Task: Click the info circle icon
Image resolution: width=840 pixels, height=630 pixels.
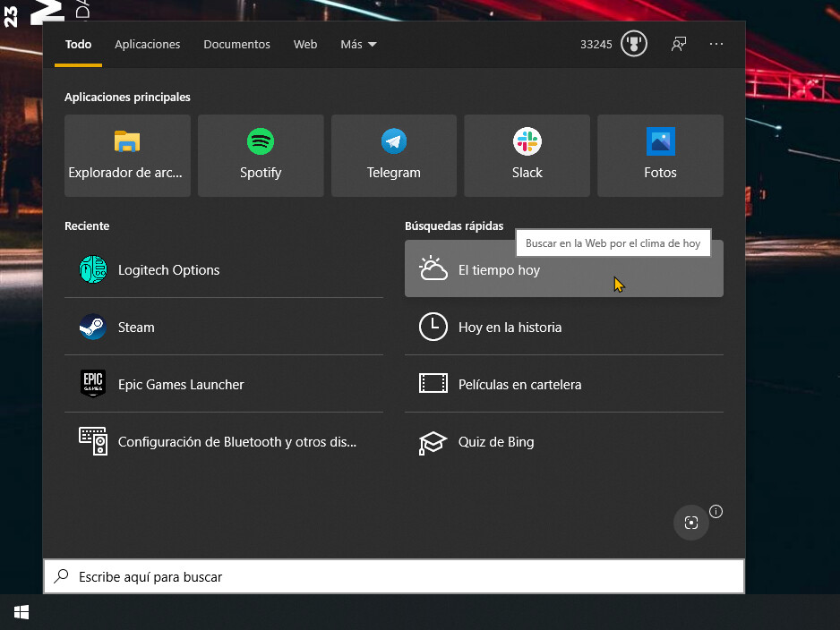Action: pyautogui.click(x=716, y=512)
